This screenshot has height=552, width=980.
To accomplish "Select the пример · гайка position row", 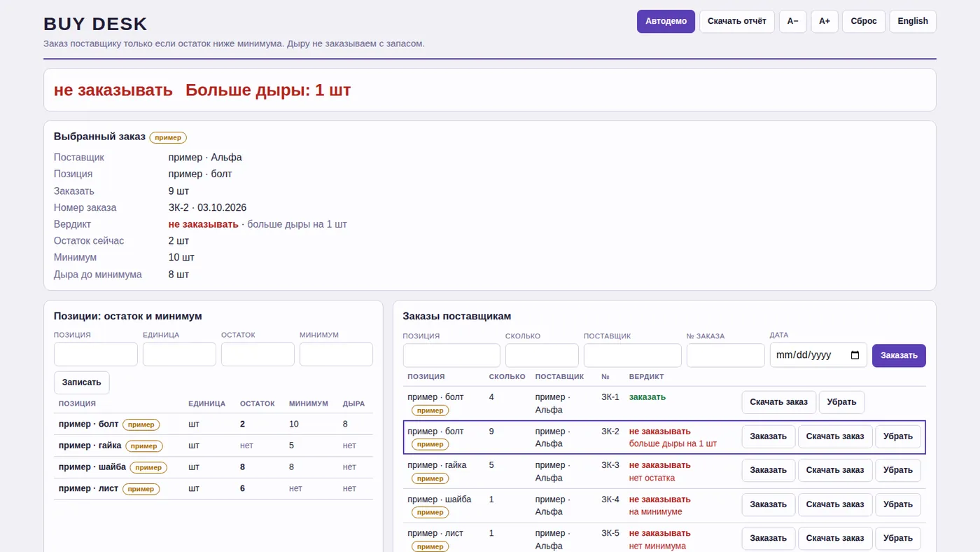I will tap(213, 446).
